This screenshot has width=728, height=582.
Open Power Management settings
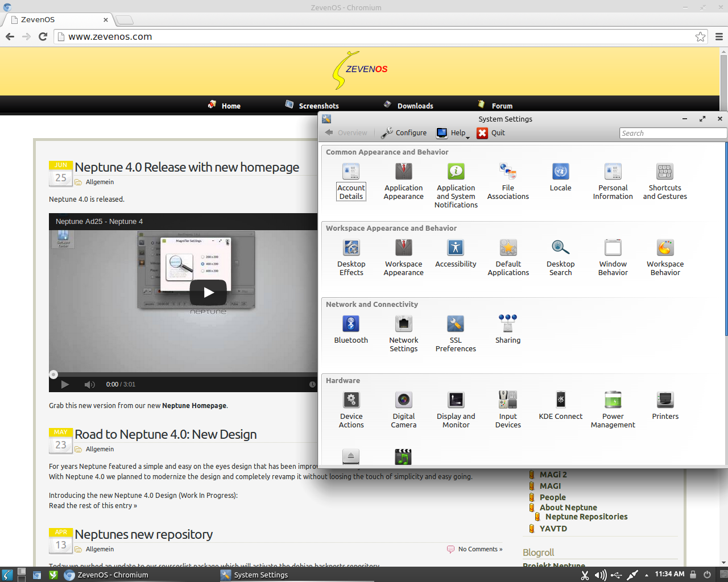tap(613, 409)
